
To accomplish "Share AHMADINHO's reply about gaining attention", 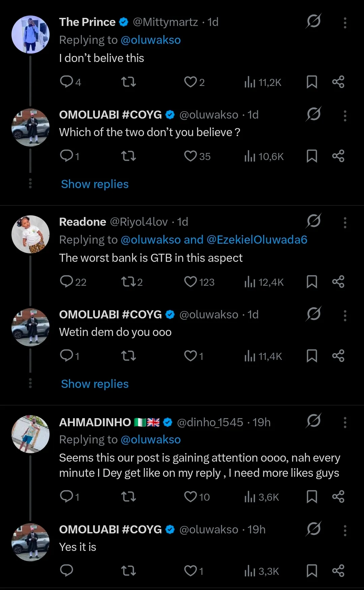I will tap(338, 497).
